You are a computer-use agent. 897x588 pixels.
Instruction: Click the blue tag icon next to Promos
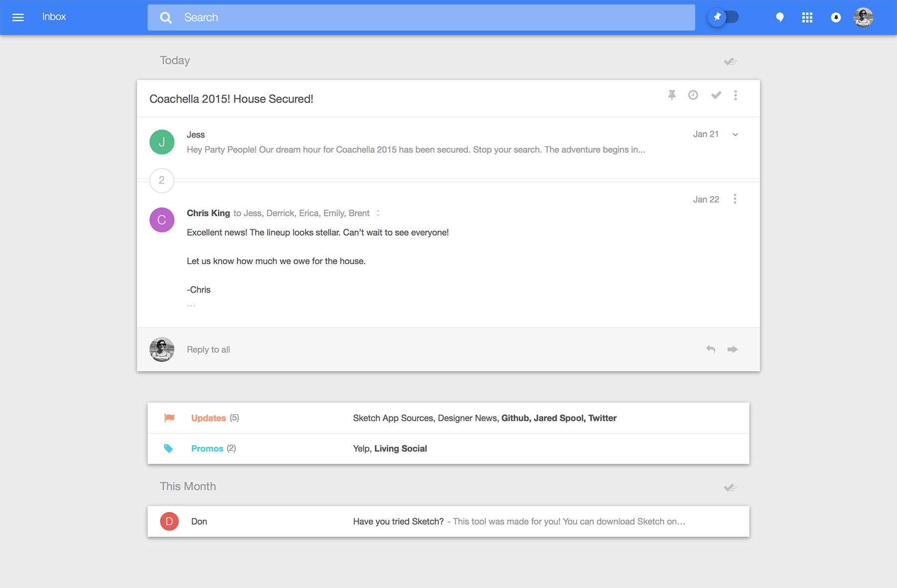pos(169,448)
